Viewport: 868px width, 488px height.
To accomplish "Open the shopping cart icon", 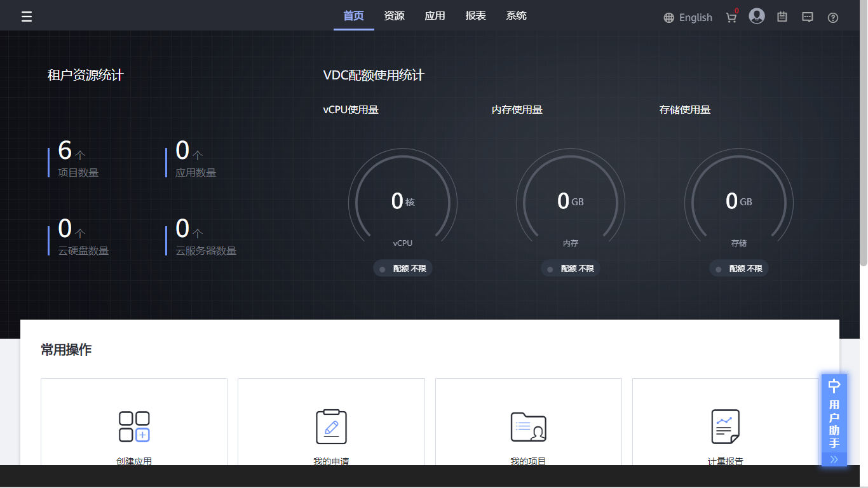I will [x=731, y=18].
